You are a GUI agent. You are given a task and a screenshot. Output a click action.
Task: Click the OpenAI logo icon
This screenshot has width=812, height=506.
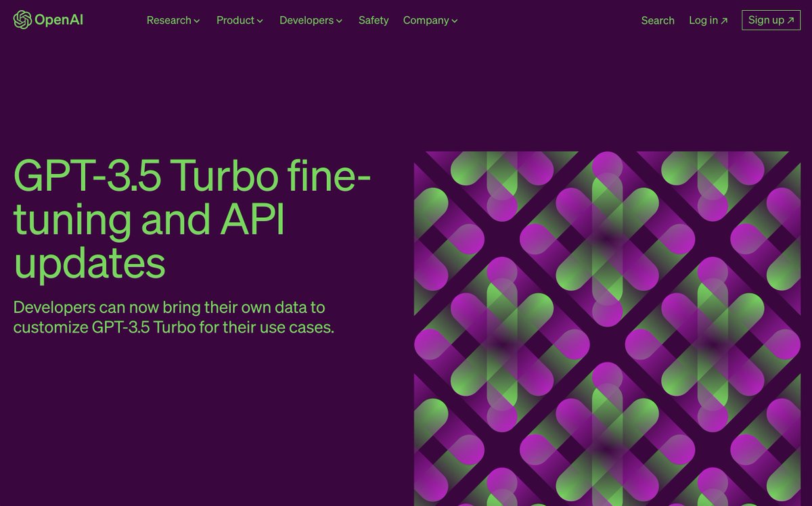[x=22, y=20]
